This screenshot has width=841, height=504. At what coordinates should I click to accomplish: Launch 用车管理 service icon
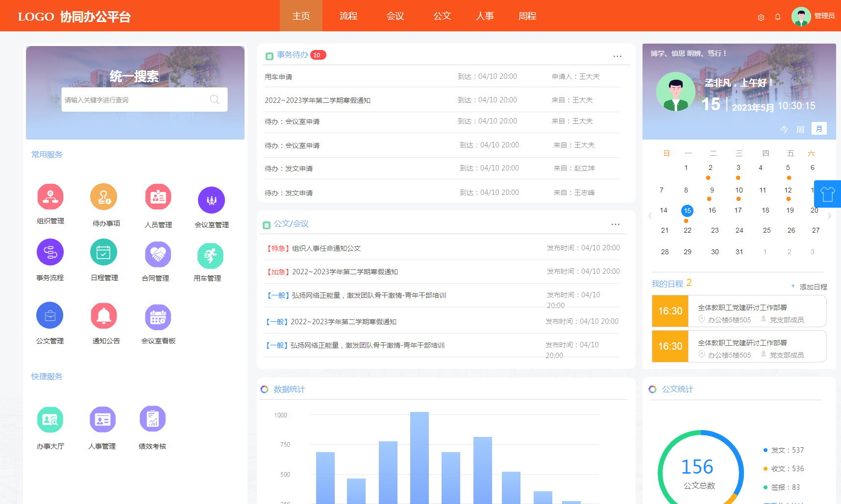[210, 256]
